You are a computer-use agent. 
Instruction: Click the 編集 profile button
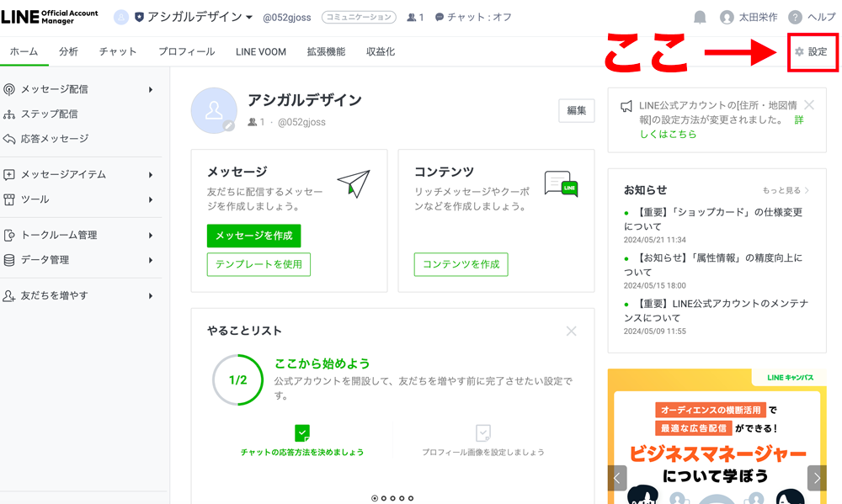577,110
